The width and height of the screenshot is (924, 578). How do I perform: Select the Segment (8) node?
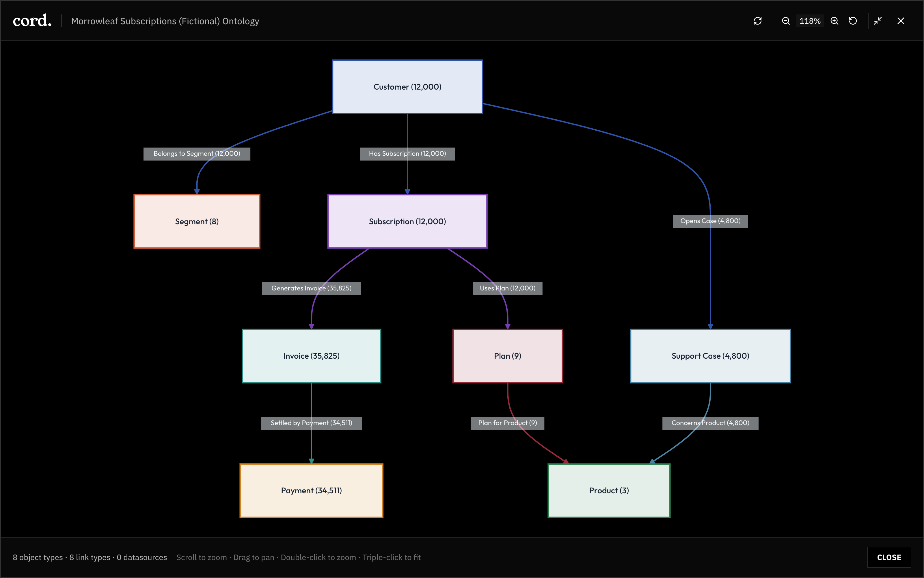coord(197,221)
